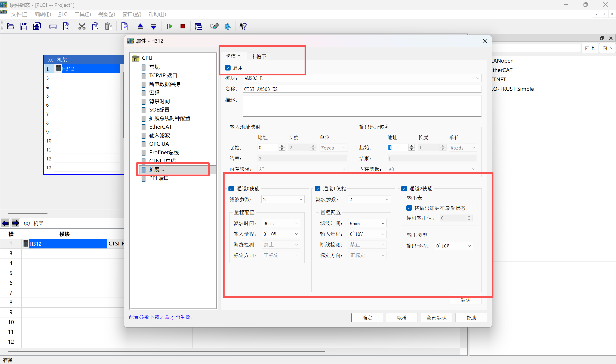Click the CPU folder icon in tree

coord(136,58)
